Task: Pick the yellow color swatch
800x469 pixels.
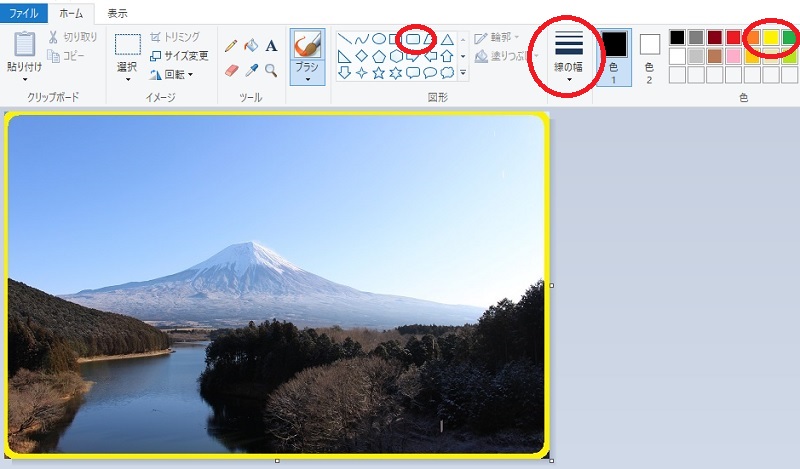Action: pyautogui.click(x=771, y=38)
